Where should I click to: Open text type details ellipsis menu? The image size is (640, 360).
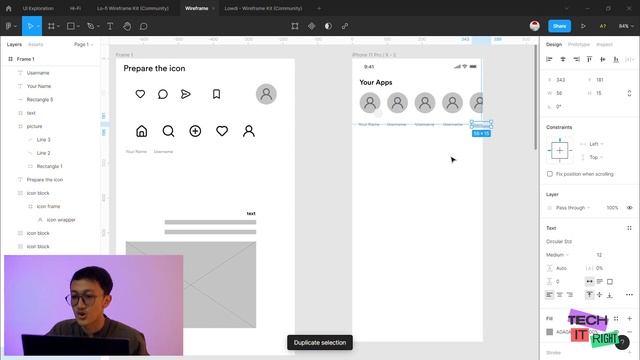629,295
